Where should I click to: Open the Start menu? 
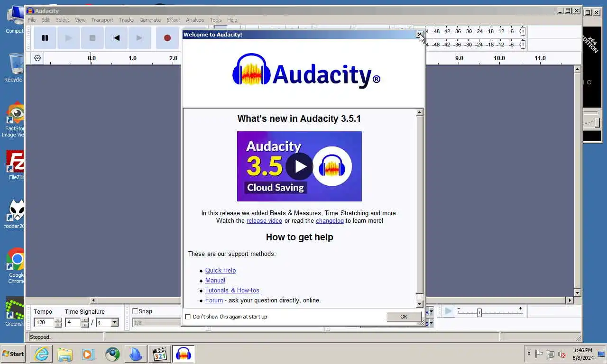click(x=13, y=354)
